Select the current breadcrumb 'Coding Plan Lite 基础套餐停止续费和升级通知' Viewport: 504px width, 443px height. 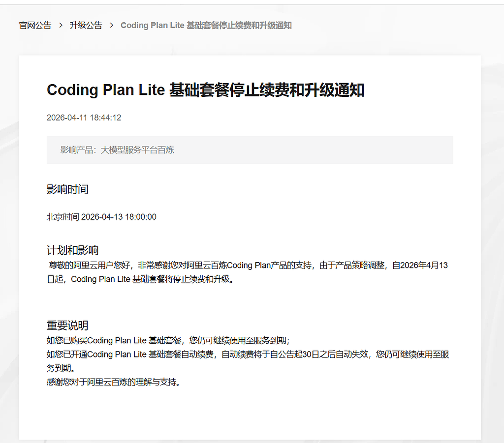click(206, 26)
